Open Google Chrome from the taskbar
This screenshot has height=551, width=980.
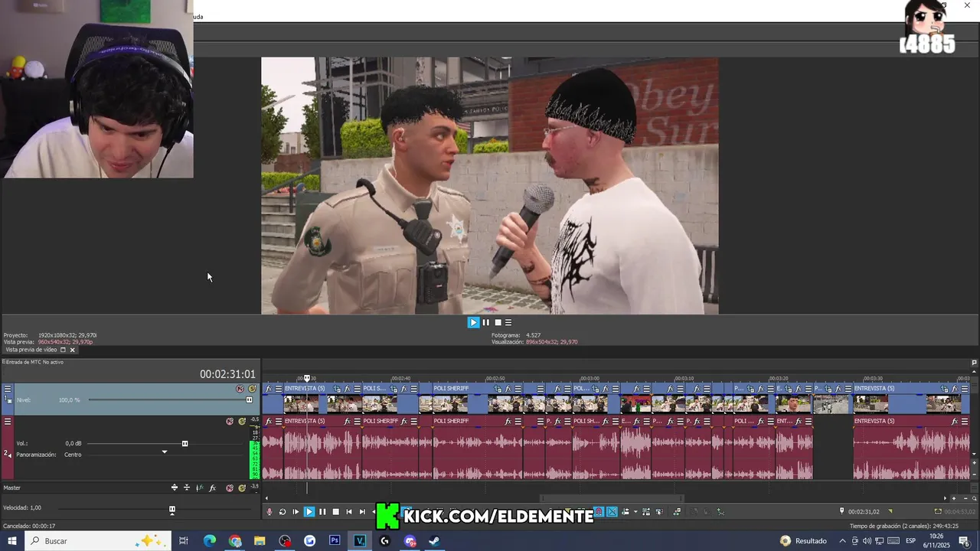point(234,541)
